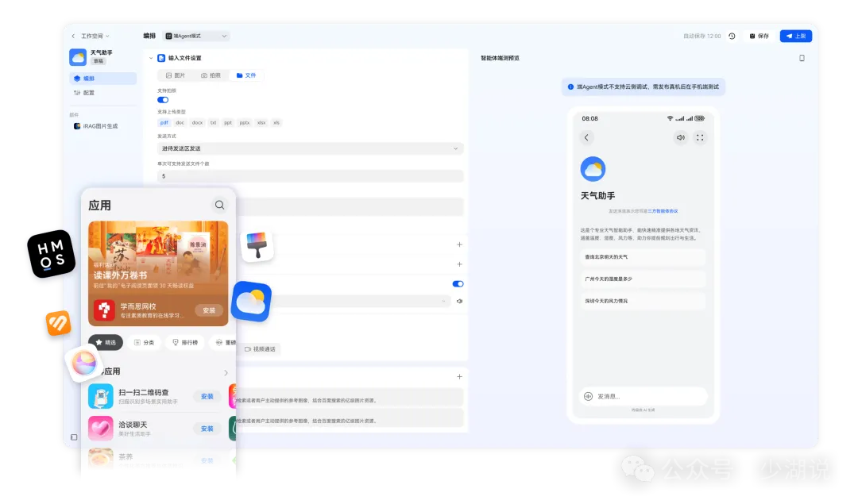
Task: Click the fullscreen icon in phone preview
Action: (x=700, y=138)
